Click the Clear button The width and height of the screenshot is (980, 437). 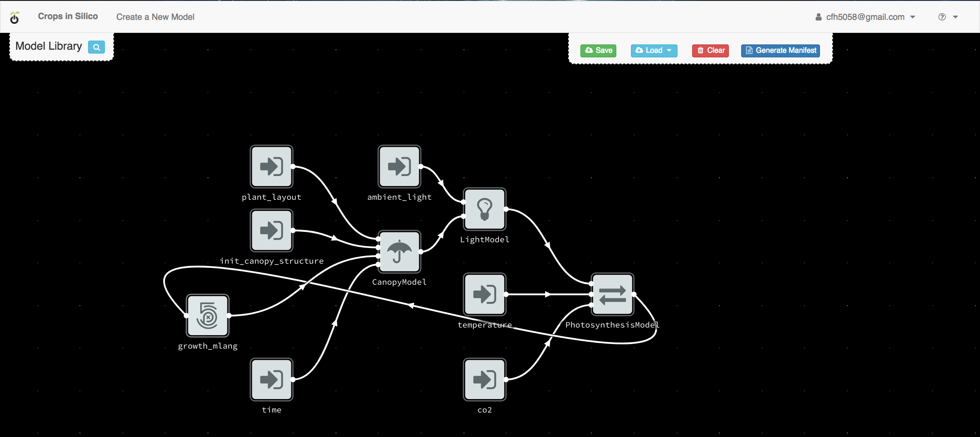711,50
